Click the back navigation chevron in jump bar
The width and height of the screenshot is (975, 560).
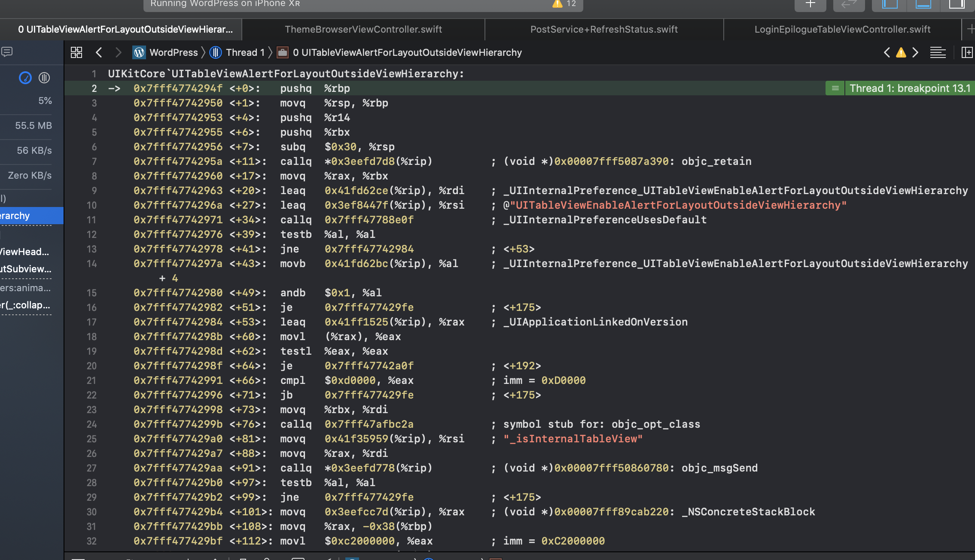click(99, 52)
